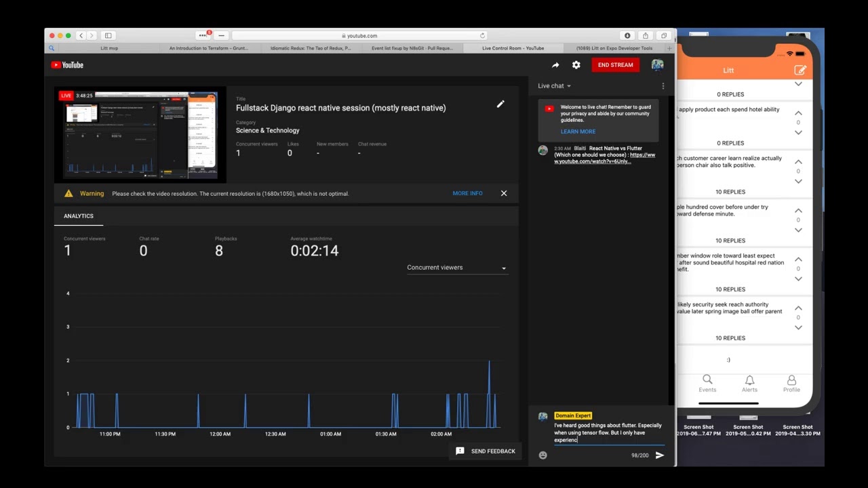Click the 'Chat rate' stat label
The height and width of the screenshot is (488, 868).
tap(149, 239)
